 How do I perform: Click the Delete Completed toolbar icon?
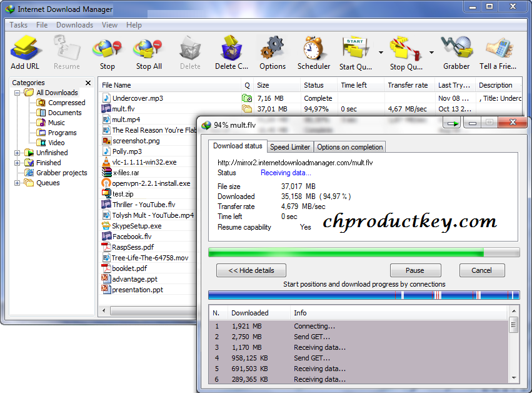pos(231,48)
